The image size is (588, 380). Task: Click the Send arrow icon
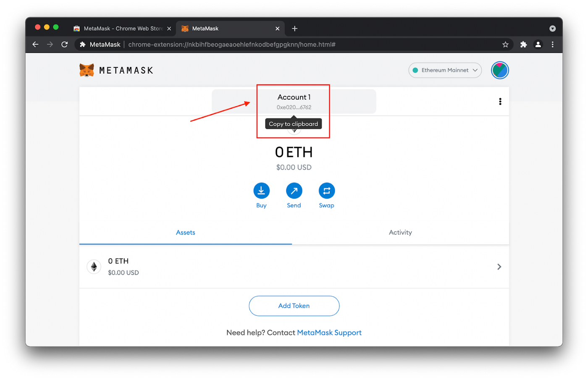pyautogui.click(x=294, y=191)
